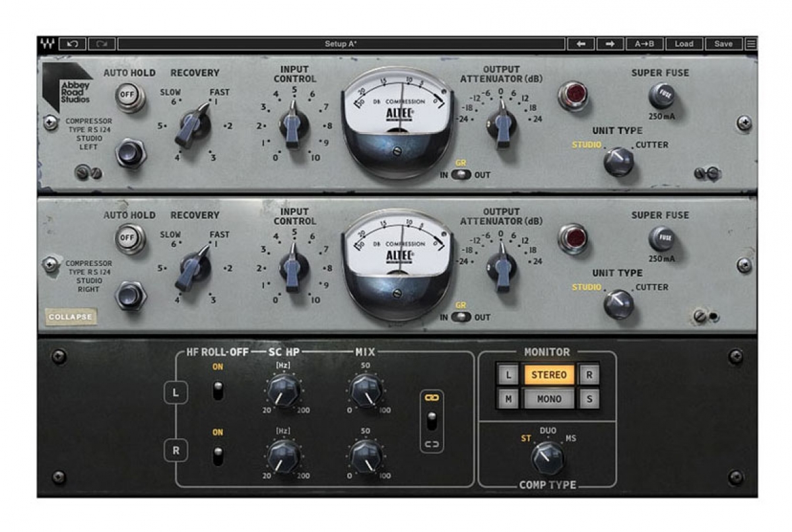The image size is (792, 532).
Task: Flip the GR In/Out switch on Studio Left
Action: pyautogui.click(x=461, y=175)
